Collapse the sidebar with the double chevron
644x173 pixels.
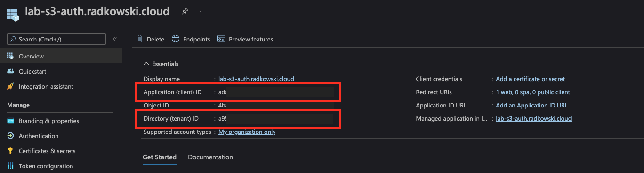coord(114,39)
